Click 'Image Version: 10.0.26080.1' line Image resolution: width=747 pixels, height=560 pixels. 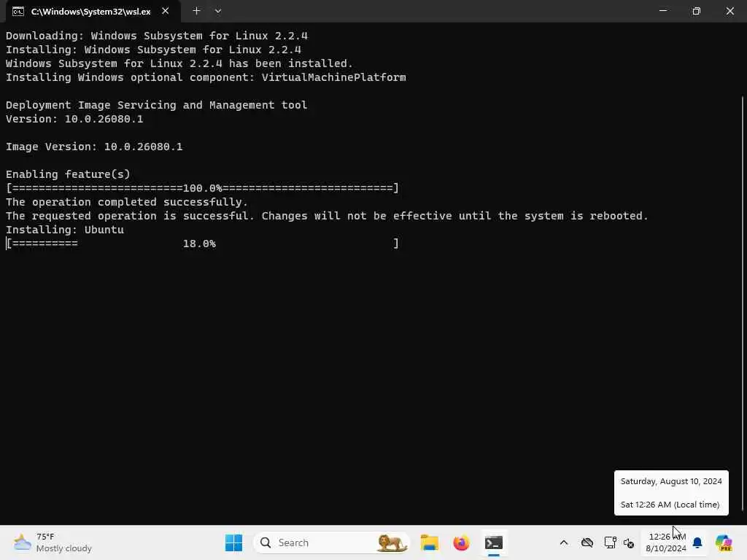pos(94,147)
